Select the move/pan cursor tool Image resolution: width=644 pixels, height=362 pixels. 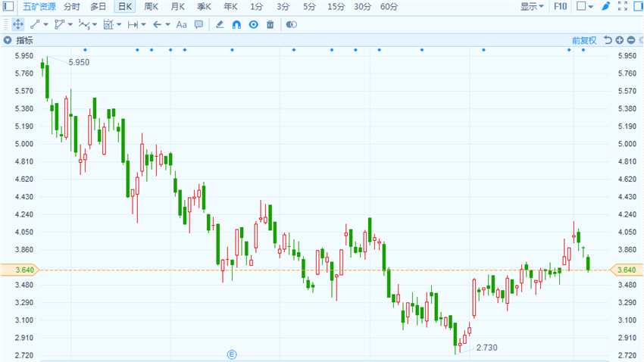18,25
